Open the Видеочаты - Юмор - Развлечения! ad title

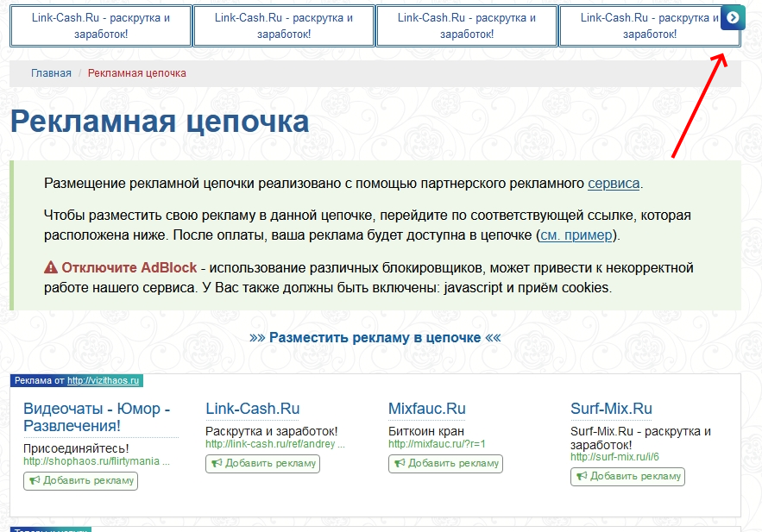click(x=97, y=417)
